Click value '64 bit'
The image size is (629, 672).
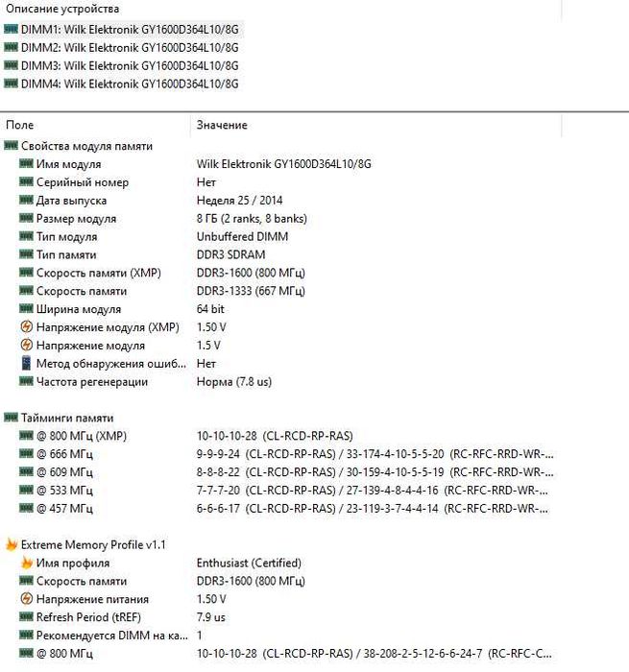pyautogui.click(x=210, y=309)
